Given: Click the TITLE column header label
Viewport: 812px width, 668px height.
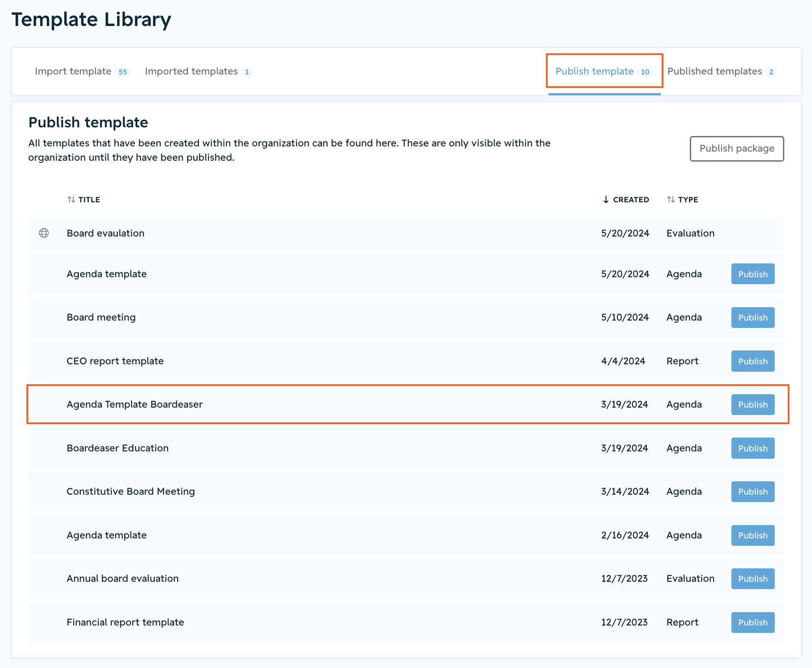Looking at the screenshot, I should point(89,200).
